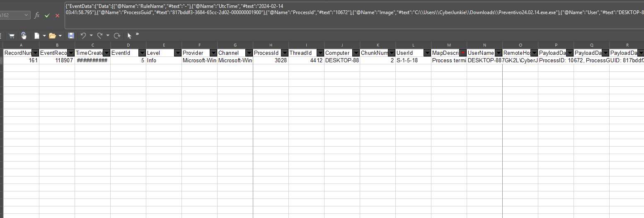Toggle the touch mode hand icon
The height and width of the screenshot is (218, 644).
coord(24,36)
